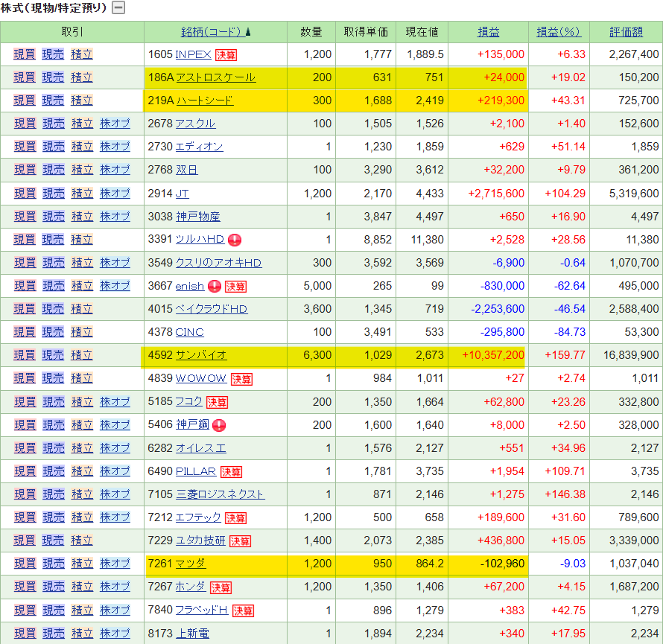Open the 決算 badge next to エフテック
The image size is (663, 644).
pos(236,517)
